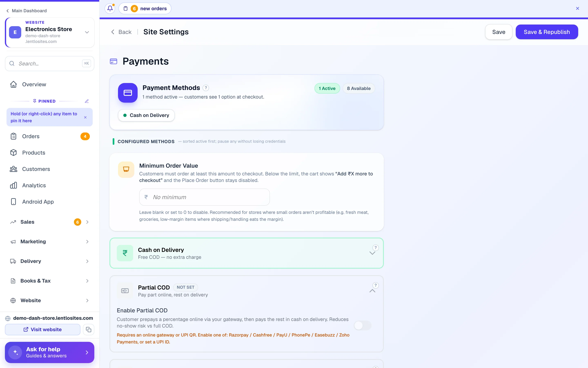588x368 pixels.
Task: Click the 8 Available badge
Action: point(359,88)
